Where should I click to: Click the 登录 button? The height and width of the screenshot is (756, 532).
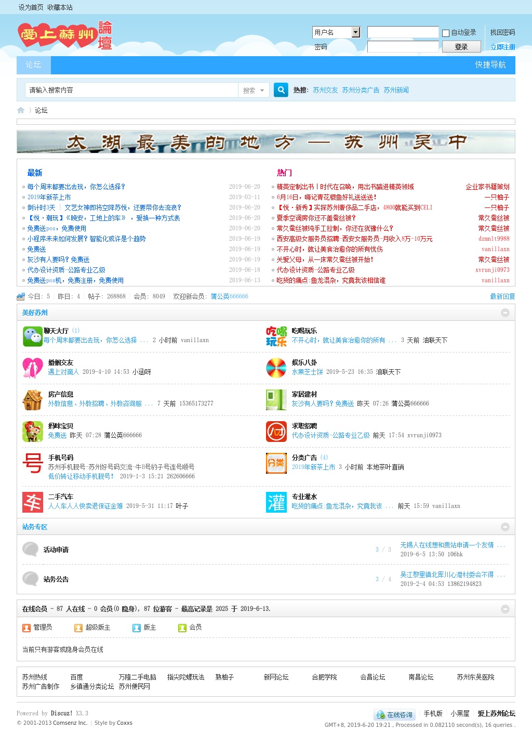click(461, 47)
